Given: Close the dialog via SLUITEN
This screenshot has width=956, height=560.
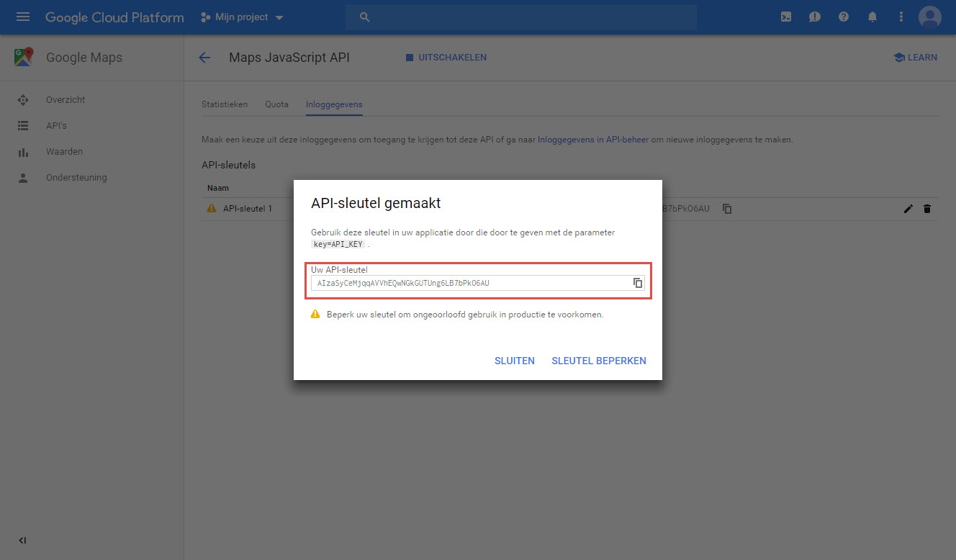Looking at the screenshot, I should 514,361.
